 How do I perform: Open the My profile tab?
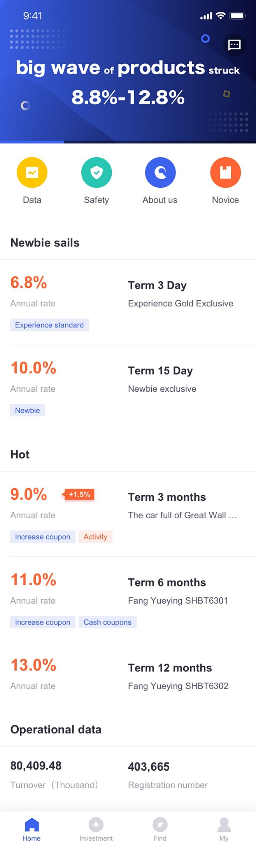[x=224, y=830]
